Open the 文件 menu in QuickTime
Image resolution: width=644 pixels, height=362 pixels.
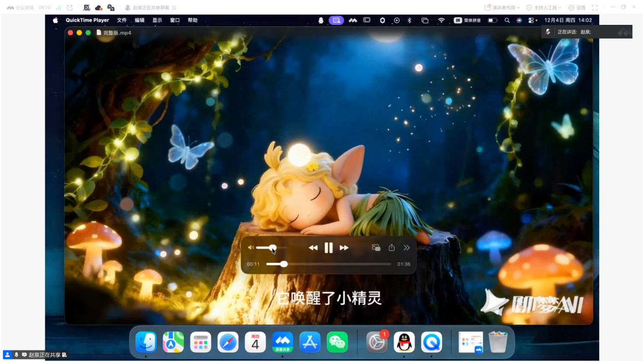pos(122,20)
